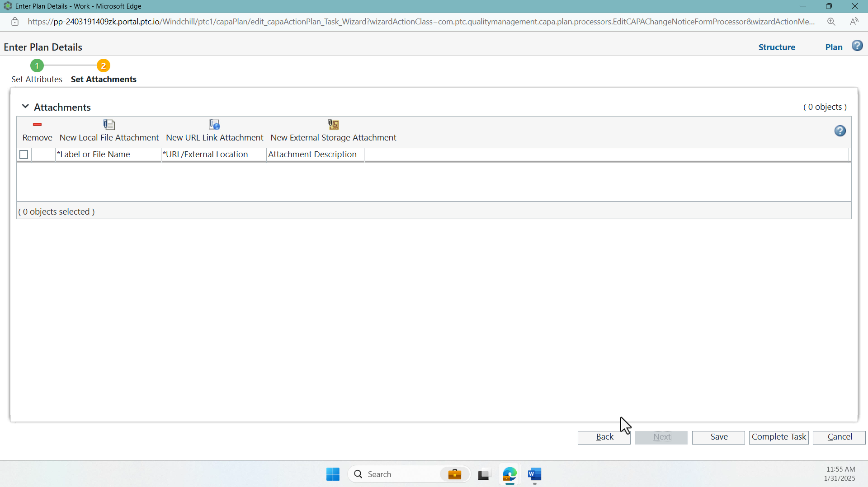The height and width of the screenshot is (487, 868).
Task: Cancel the plan details wizard
Action: (839, 437)
